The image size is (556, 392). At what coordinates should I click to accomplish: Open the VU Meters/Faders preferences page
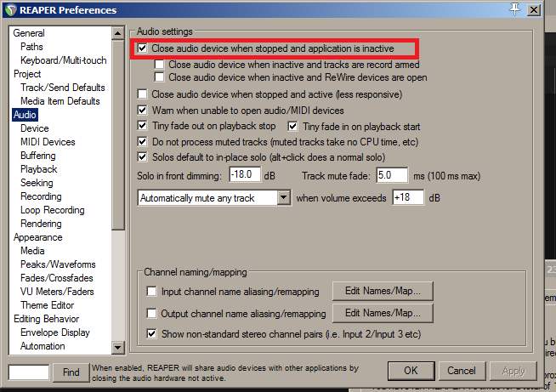57,292
